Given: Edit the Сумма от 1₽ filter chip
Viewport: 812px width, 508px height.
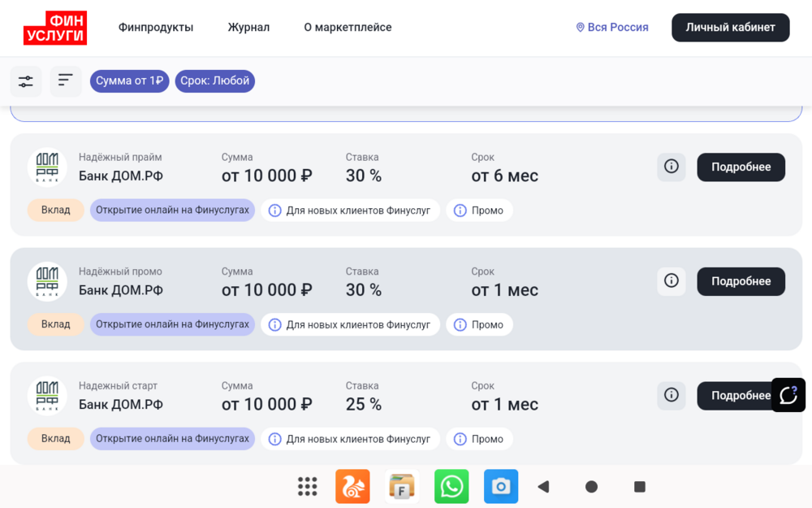Looking at the screenshot, I should point(129,81).
